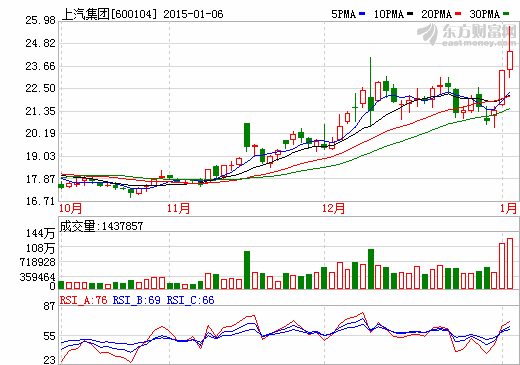Screen dimensions: 520x365
Task: Click the red 20PMA color swatch
Action: (x=458, y=14)
